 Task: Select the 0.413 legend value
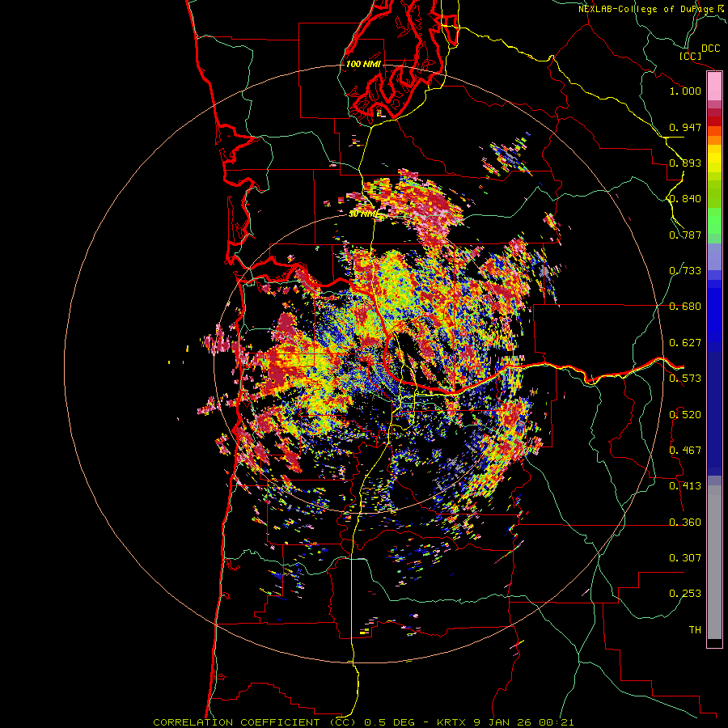[x=685, y=486]
